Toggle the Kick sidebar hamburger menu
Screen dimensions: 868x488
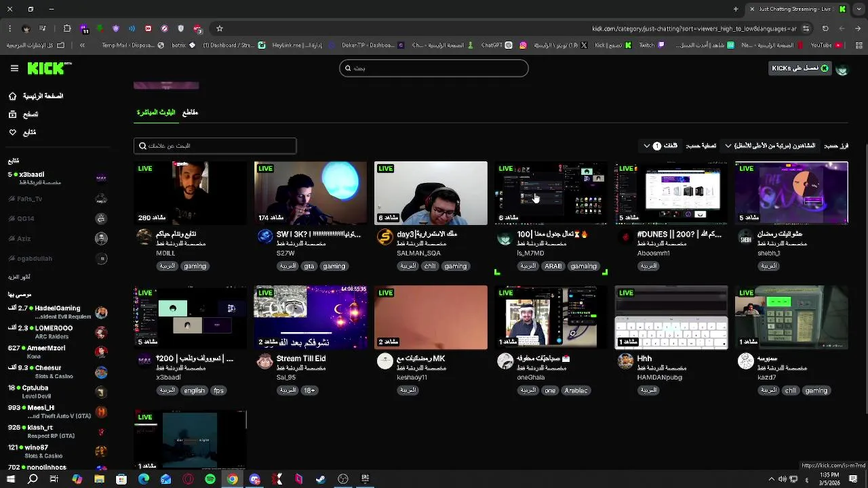[14, 68]
